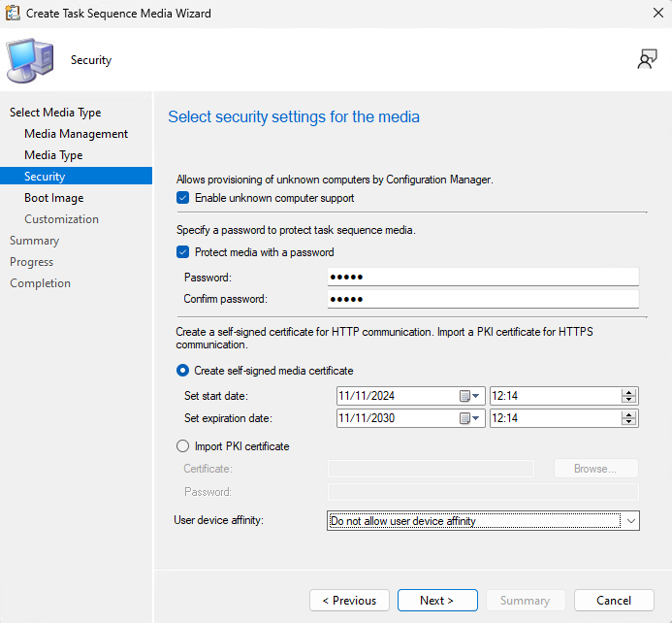
Task: Select Media Management in wizard navigation
Action: click(76, 134)
